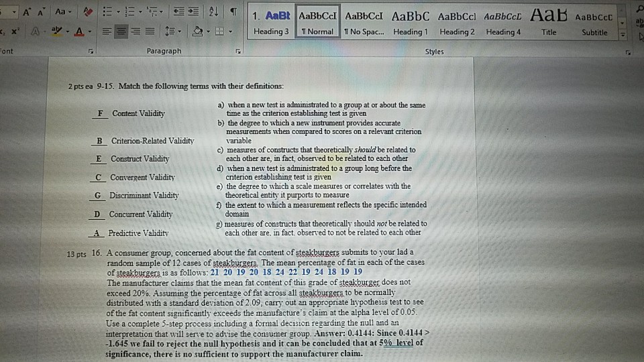The image size is (644, 362).
Task: Open the Borders dropdown arrow
Action: tap(230, 32)
